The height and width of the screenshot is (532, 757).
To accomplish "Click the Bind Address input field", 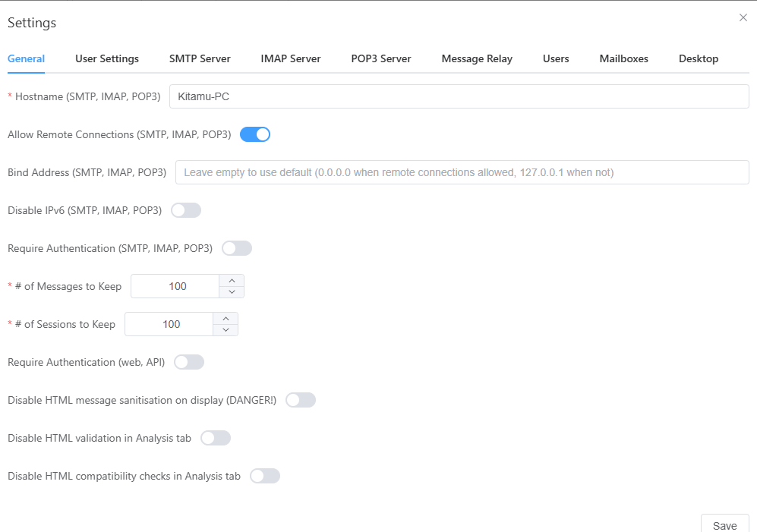I will [462, 172].
